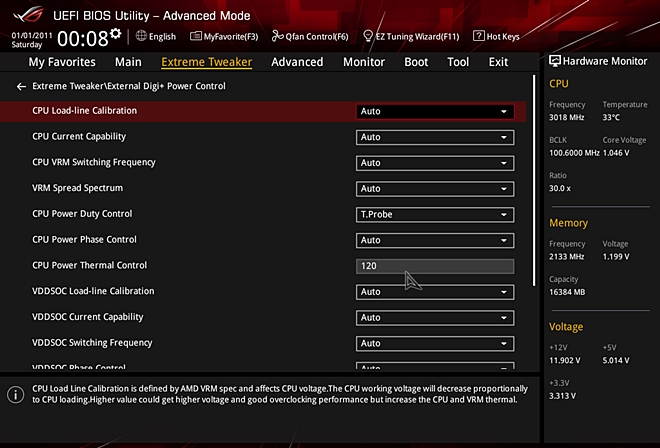Viewport: 660px width, 448px height.
Task: Show Hot Keys text button
Action: pos(503,37)
